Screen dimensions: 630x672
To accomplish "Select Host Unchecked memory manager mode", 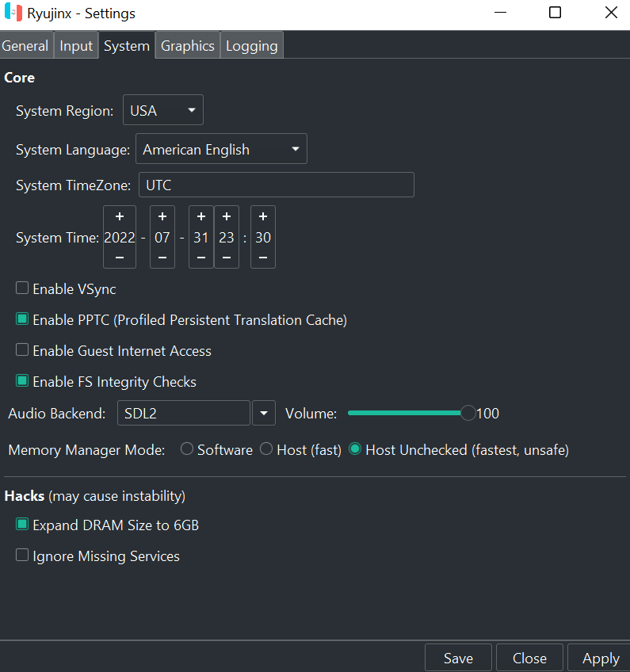I will 355,449.
